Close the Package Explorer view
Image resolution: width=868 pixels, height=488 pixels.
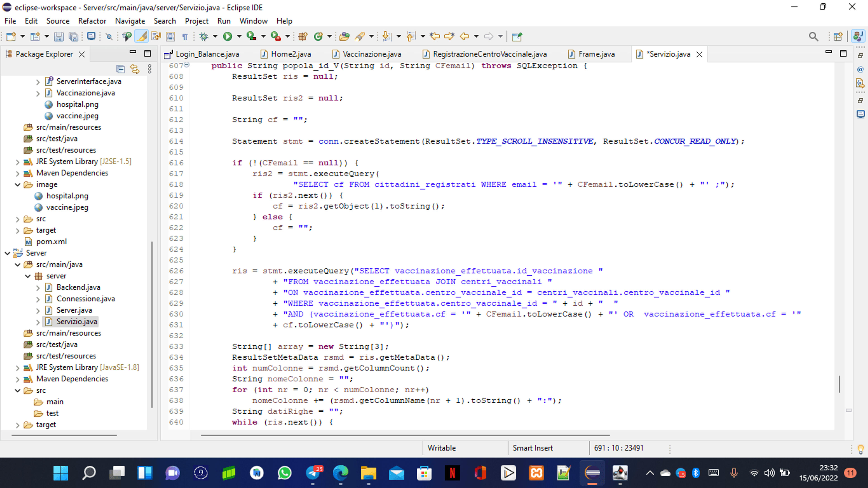82,55
